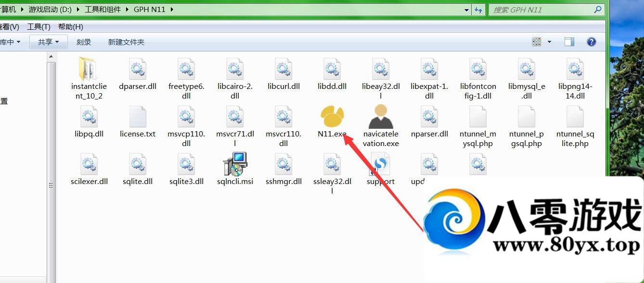Change view with the views icon
644x283 pixels.
537,42
